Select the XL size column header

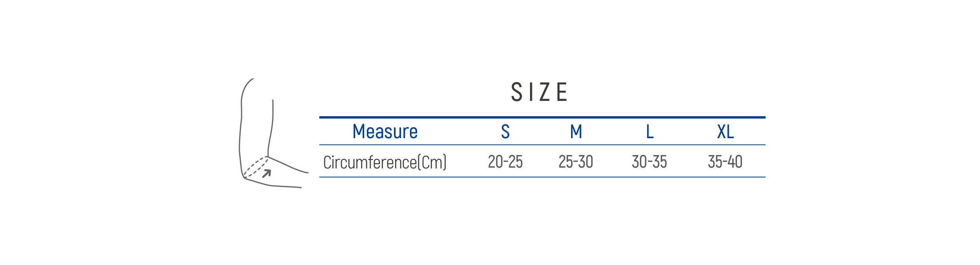pyautogui.click(x=725, y=132)
